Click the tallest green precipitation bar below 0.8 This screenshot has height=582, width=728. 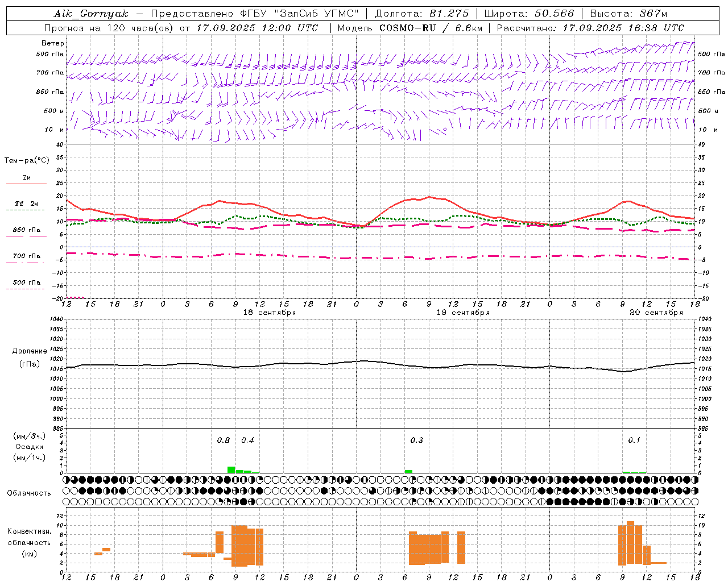coord(231,469)
